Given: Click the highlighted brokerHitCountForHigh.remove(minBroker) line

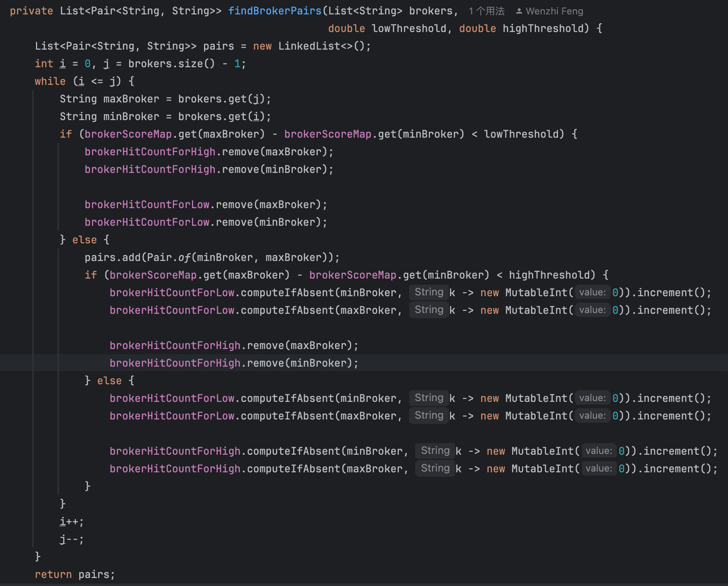Looking at the screenshot, I should pos(234,363).
